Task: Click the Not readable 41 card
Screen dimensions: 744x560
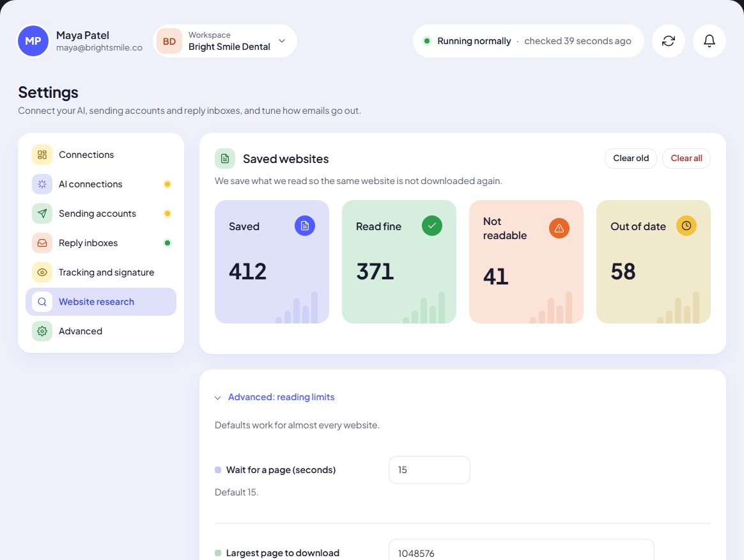Action: pos(526,262)
